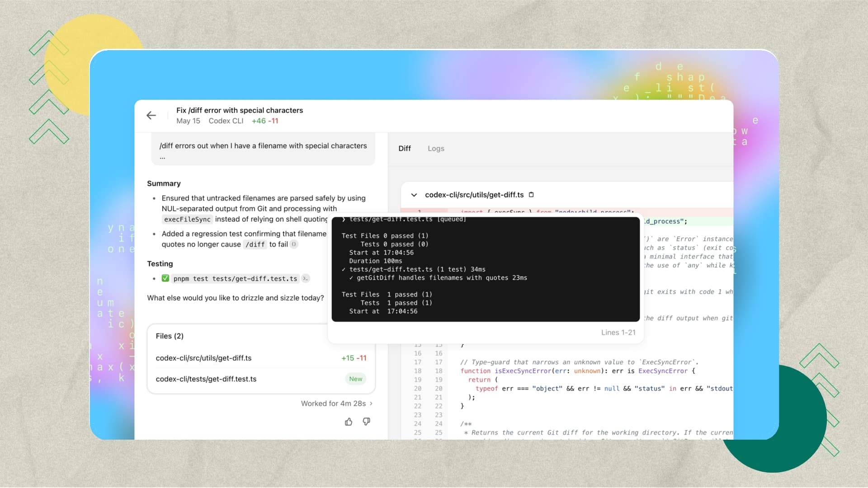868x488 pixels.
Task: Click the execFileSync code snippet
Action: [187, 219]
